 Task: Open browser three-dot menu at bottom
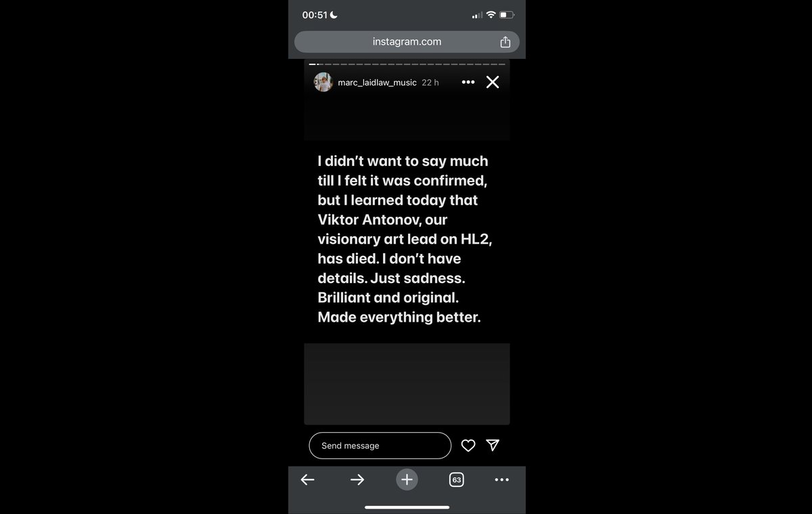pyautogui.click(x=501, y=479)
